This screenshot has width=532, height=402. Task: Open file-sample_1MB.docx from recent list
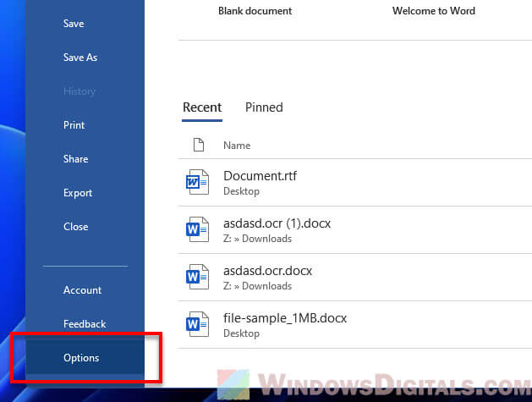285,318
